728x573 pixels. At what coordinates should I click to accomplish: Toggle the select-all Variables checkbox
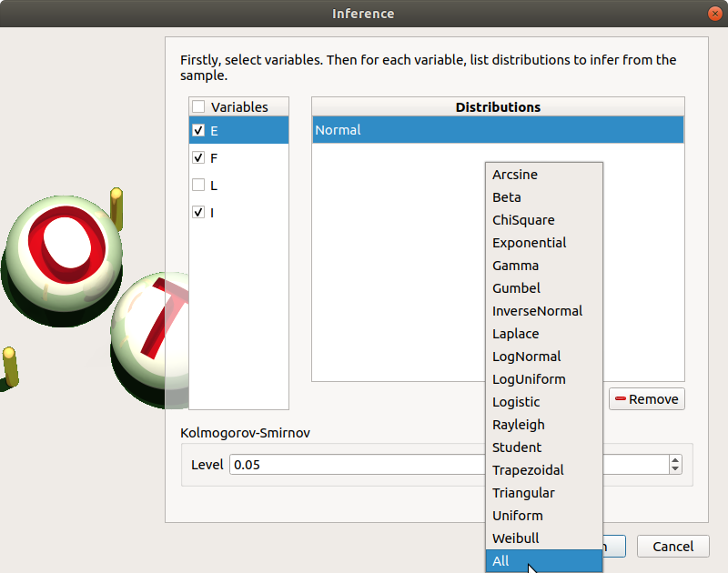[x=198, y=106]
